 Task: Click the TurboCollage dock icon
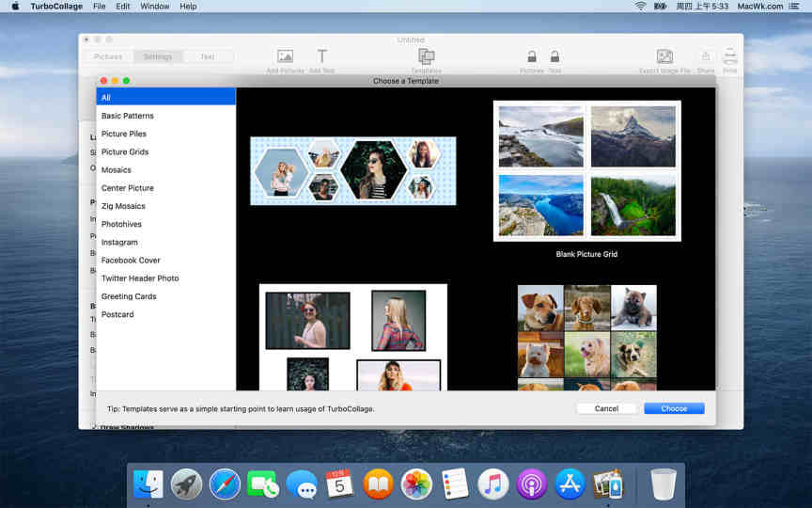coord(608,484)
